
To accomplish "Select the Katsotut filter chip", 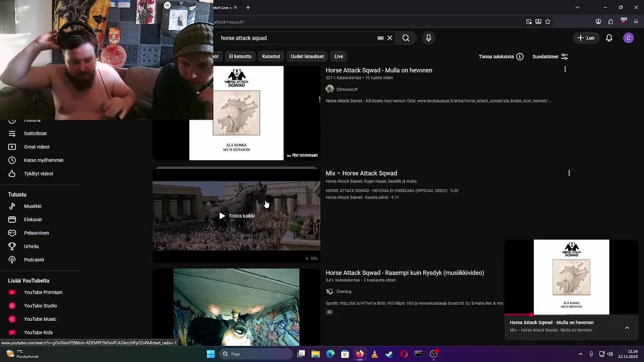I will pos(271,56).
